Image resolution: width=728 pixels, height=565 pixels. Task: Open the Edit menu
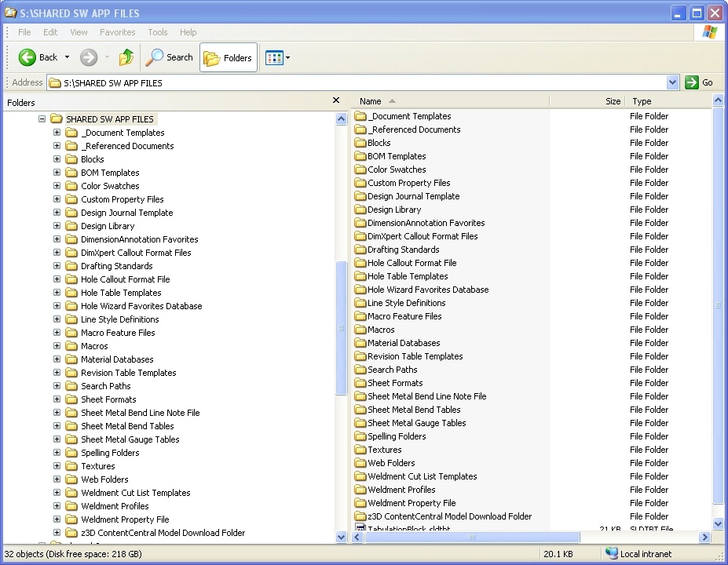[50, 32]
